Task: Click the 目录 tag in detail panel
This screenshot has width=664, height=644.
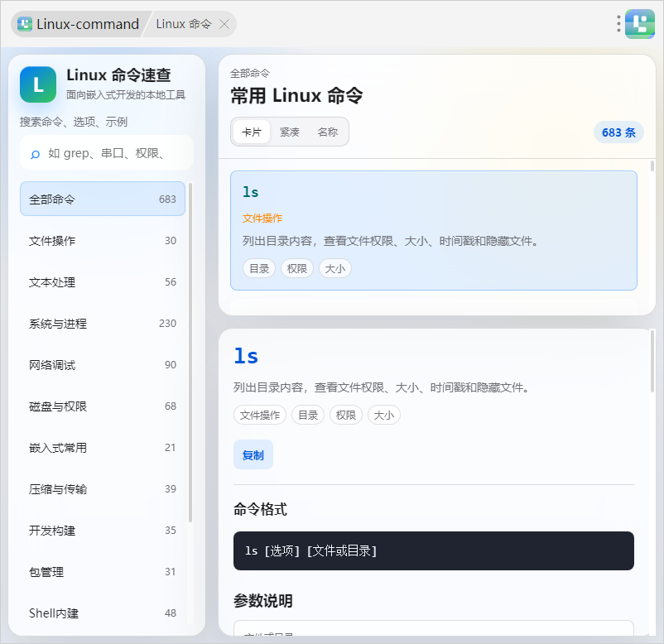Action: [308, 415]
